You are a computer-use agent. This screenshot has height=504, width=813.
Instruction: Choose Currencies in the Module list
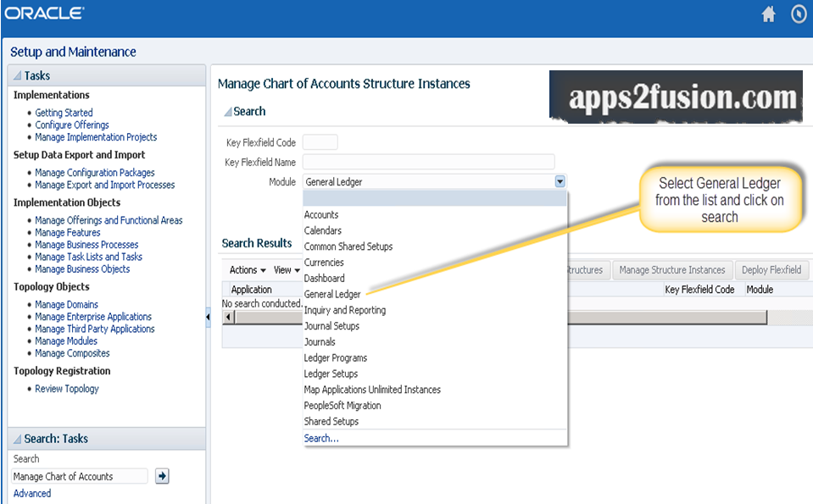coord(324,263)
